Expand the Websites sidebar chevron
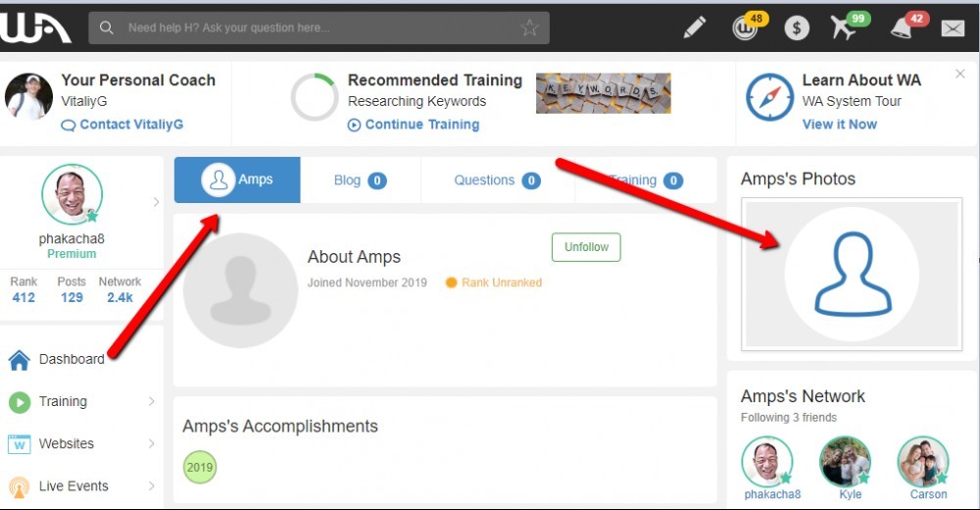Image resolution: width=980 pixels, height=510 pixels. point(151,443)
